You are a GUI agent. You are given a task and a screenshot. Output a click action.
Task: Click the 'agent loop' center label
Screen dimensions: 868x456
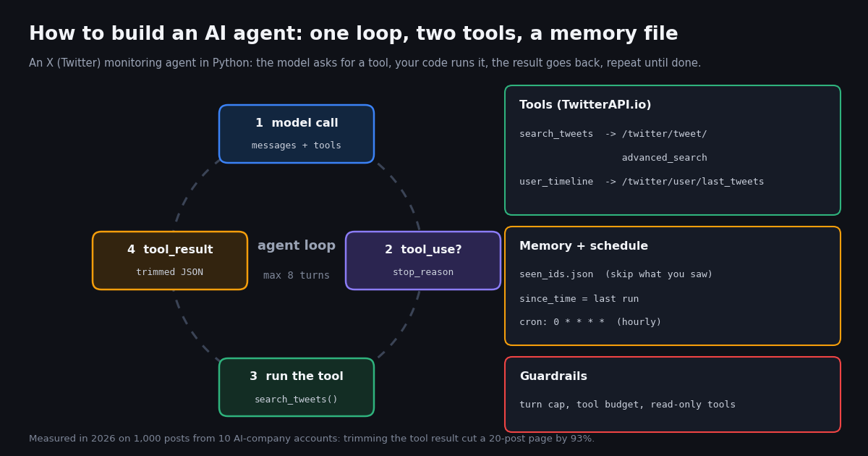pos(297,246)
